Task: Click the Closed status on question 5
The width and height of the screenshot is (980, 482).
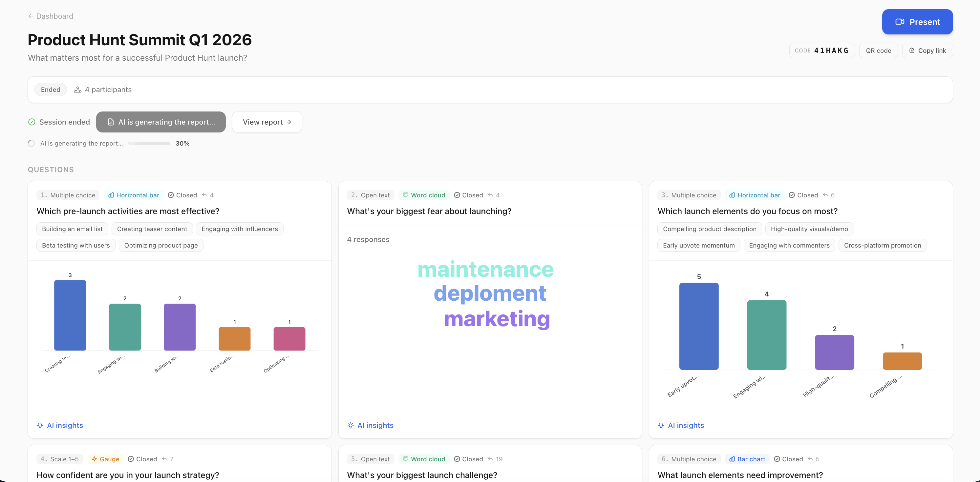Action: [x=468, y=459]
